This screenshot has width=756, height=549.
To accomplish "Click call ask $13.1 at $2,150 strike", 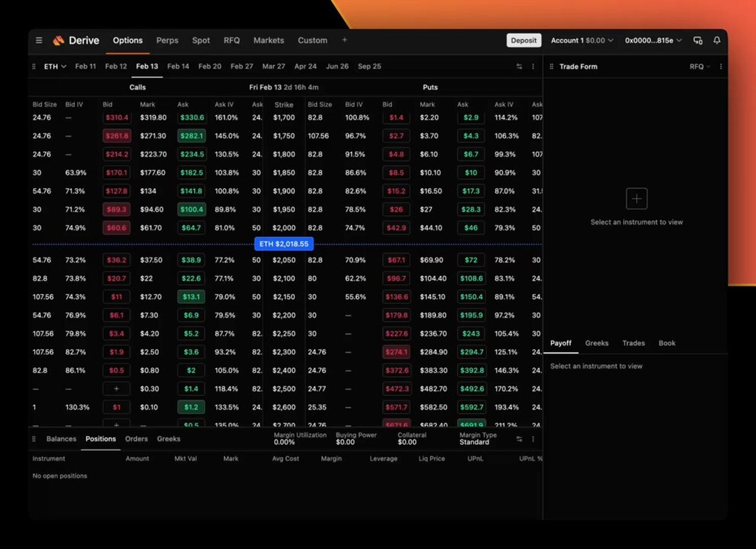I will [191, 296].
